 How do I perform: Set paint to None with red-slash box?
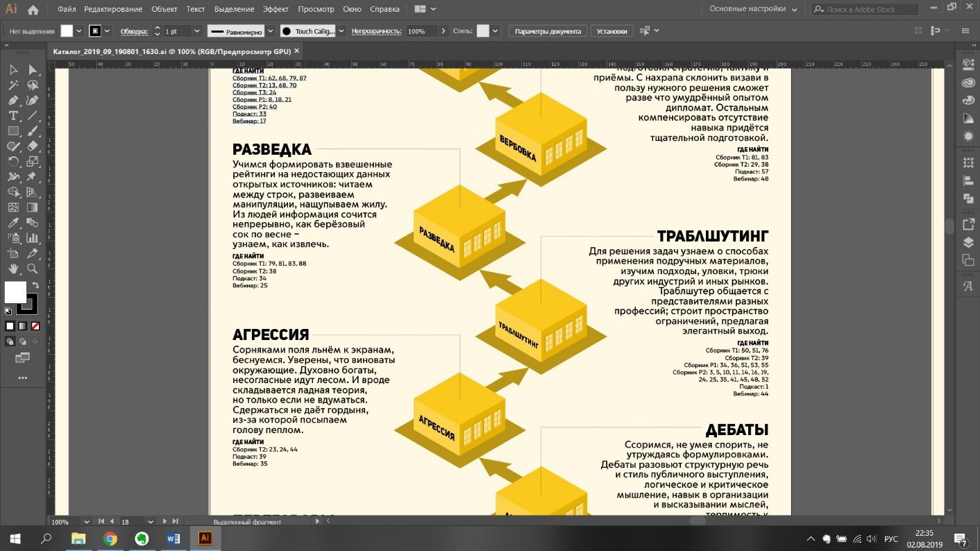pos(35,326)
